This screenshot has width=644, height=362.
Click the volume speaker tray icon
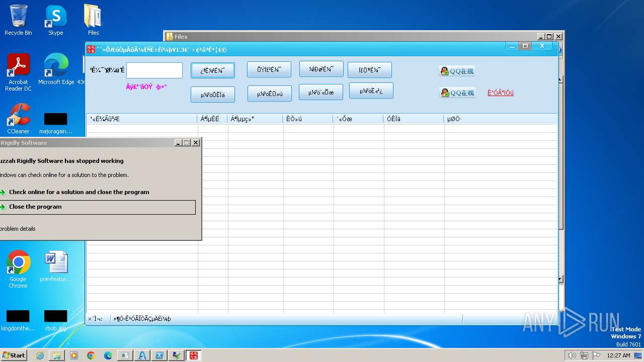pyautogui.click(x=572, y=355)
